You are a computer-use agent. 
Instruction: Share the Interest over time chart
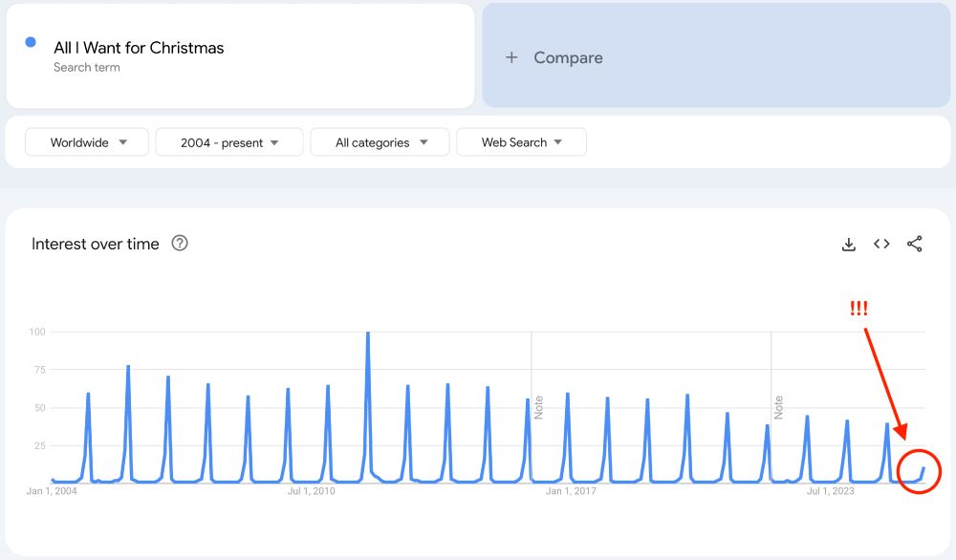click(914, 244)
